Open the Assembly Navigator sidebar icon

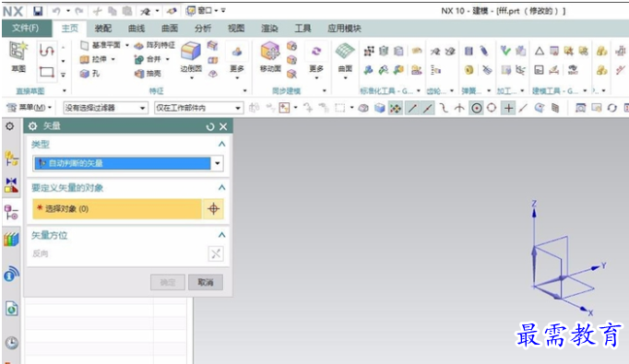(11, 159)
